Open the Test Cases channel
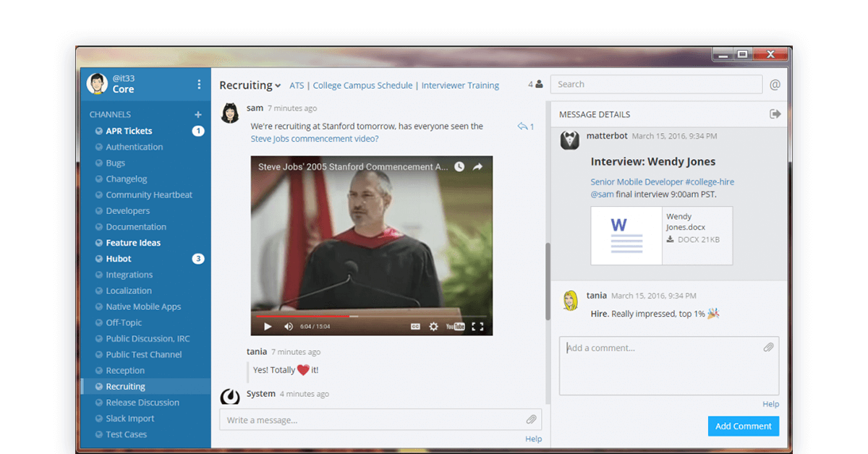Image resolution: width=868 pixels, height=454 pixels. pos(127,434)
